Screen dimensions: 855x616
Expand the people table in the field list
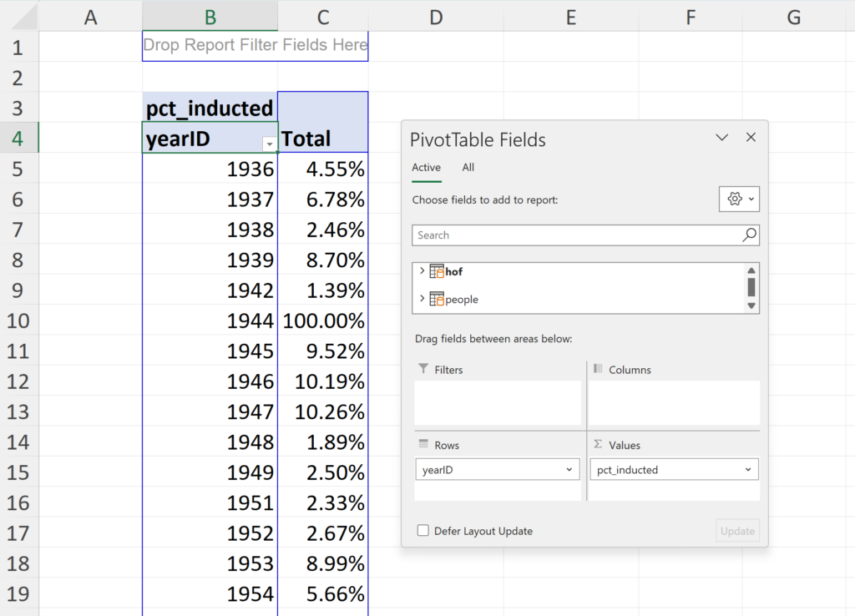pyautogui.click(x=422, y=299)
